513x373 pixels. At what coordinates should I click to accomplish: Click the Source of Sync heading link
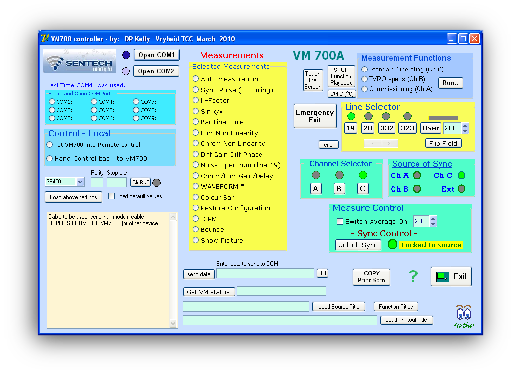pos(422,164)
